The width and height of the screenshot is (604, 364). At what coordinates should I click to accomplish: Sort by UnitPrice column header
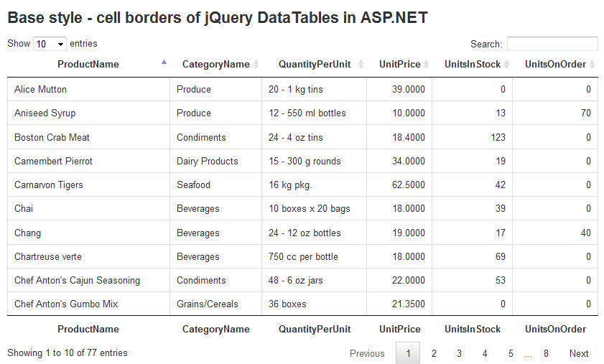(399, 65)
